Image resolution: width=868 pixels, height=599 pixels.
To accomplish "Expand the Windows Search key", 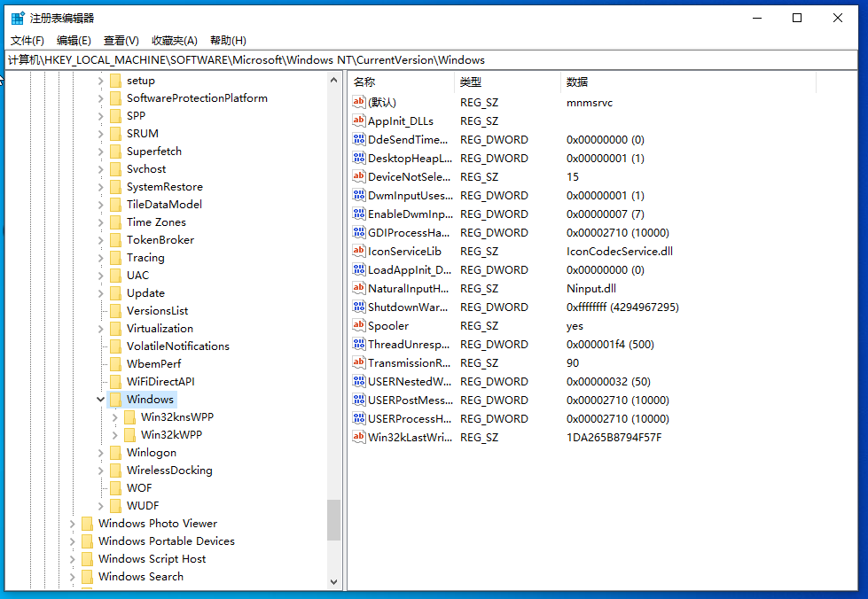I will tap(72, 576).
